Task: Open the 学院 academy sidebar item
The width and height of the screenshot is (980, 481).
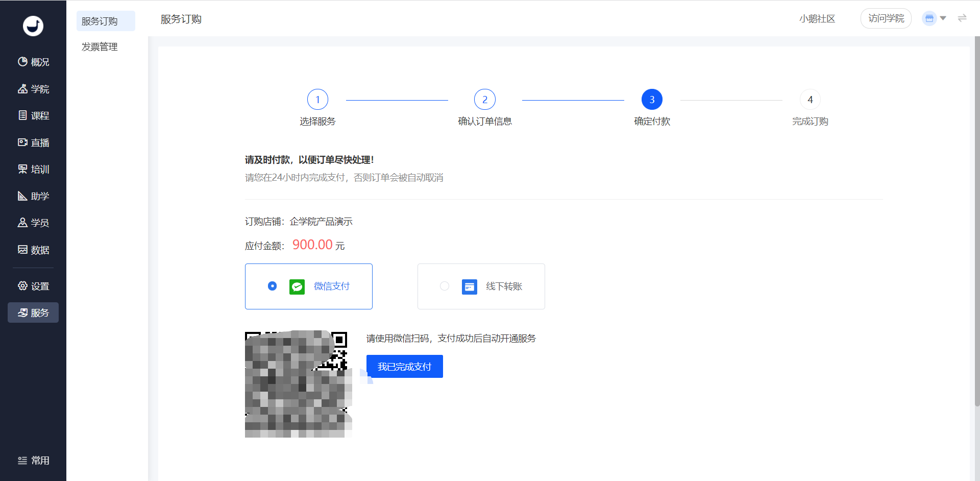Action: pyautogui.click(x=33, y=89)
